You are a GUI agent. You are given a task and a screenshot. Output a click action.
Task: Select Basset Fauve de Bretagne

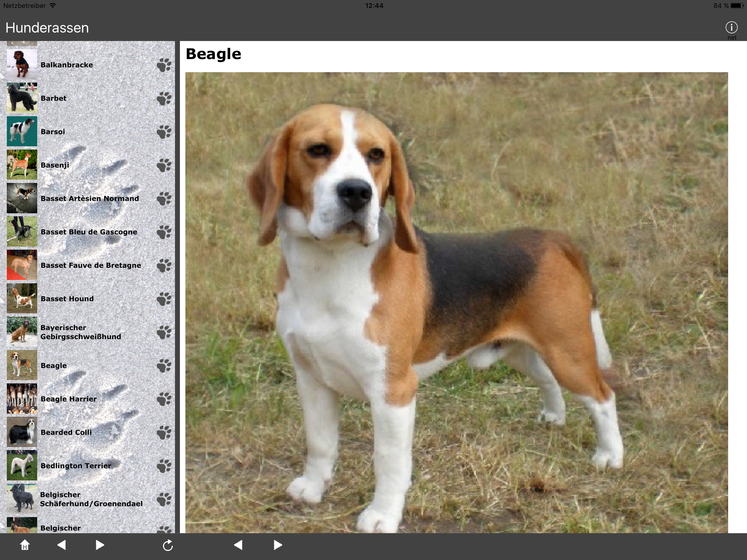click(91, 266)
